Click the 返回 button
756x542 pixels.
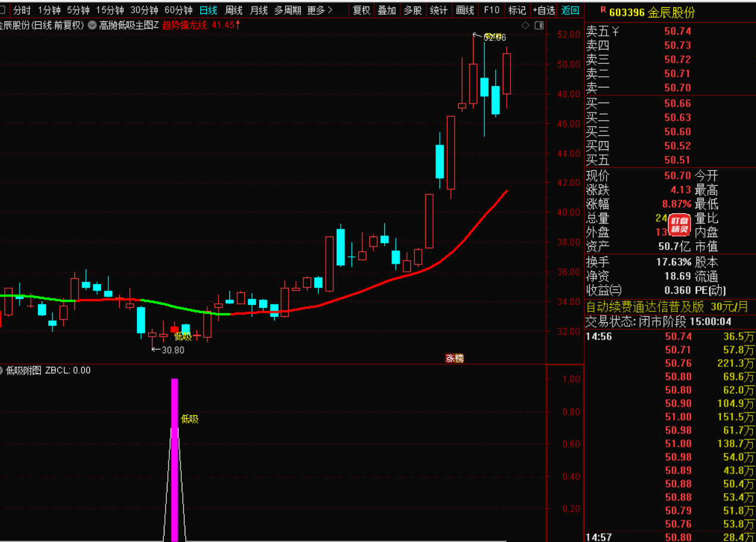pos(570,10)
